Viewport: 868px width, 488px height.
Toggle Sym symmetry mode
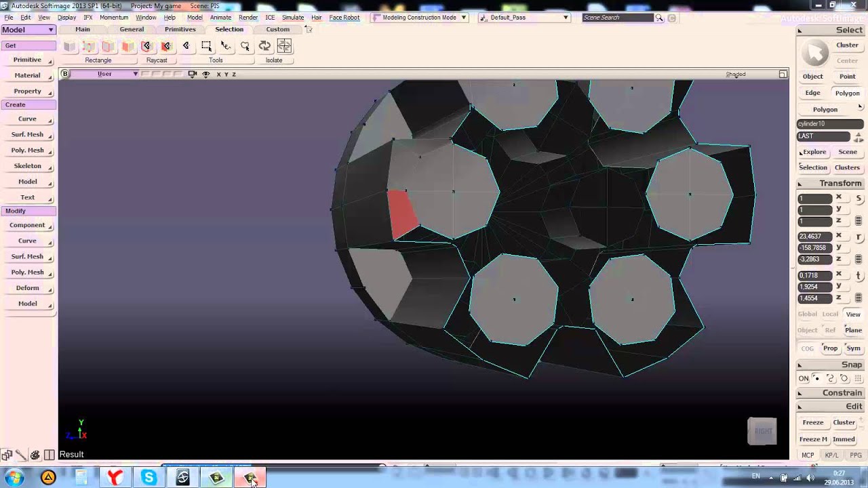pyautogui.click(x=853, y=348)
